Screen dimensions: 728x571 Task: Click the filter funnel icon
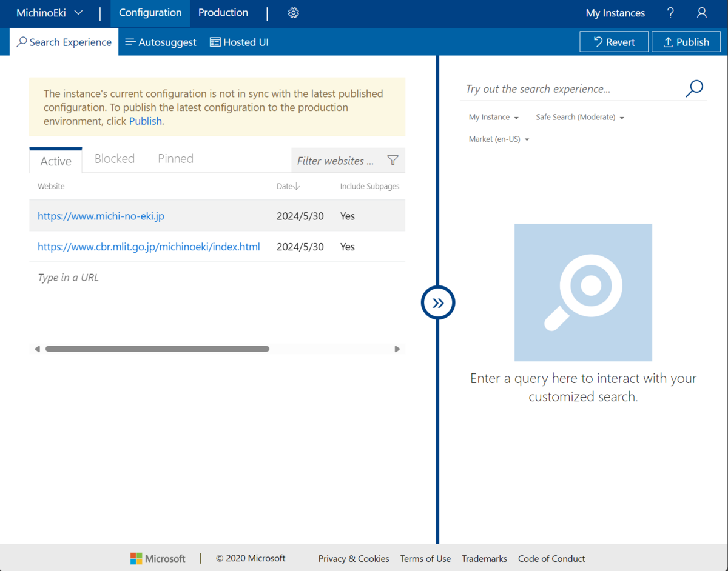click(393, 161)
